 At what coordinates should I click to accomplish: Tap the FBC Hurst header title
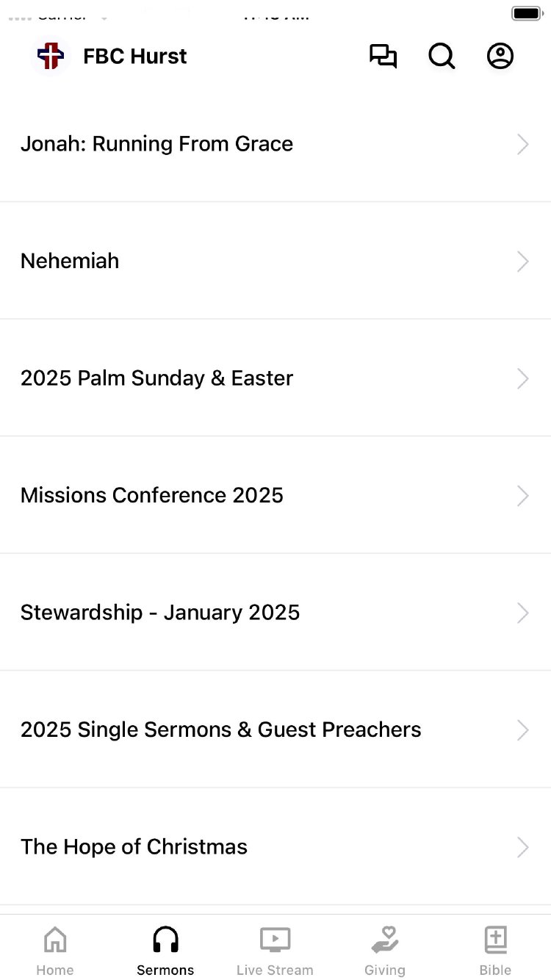(135, 57)
